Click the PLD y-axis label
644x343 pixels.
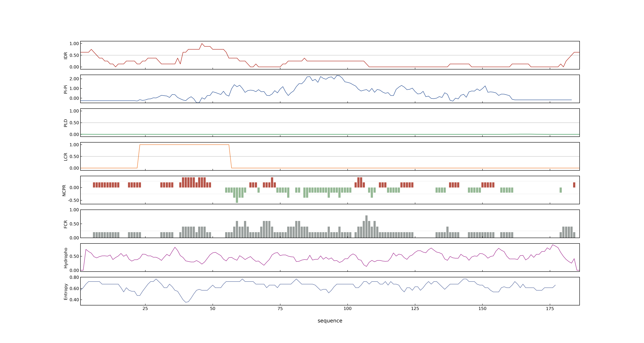66,123
